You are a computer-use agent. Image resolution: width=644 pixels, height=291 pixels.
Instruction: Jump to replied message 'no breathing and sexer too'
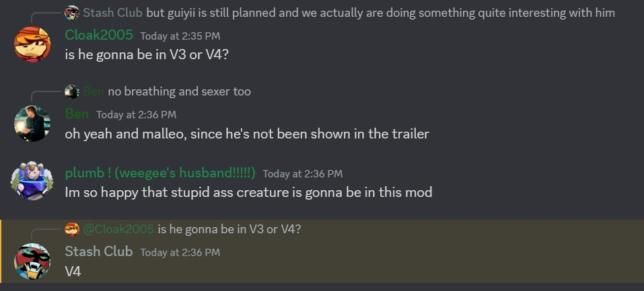tap(179, 91)
